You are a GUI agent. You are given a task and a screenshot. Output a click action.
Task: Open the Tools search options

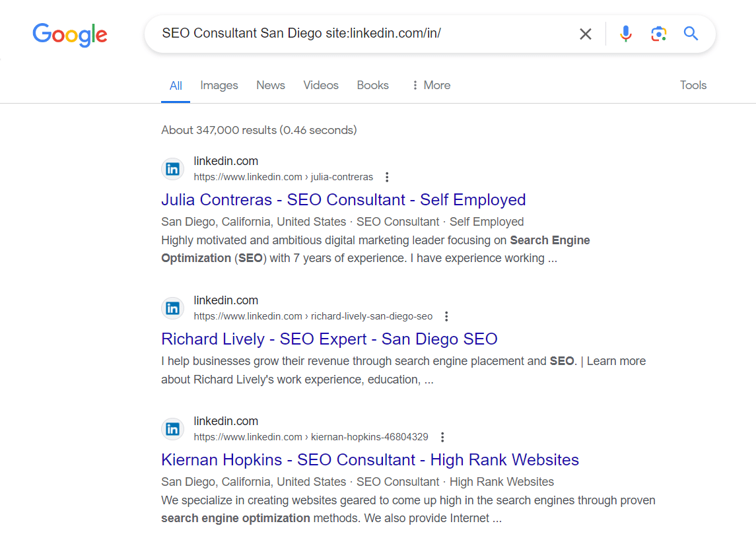point(693,85)
